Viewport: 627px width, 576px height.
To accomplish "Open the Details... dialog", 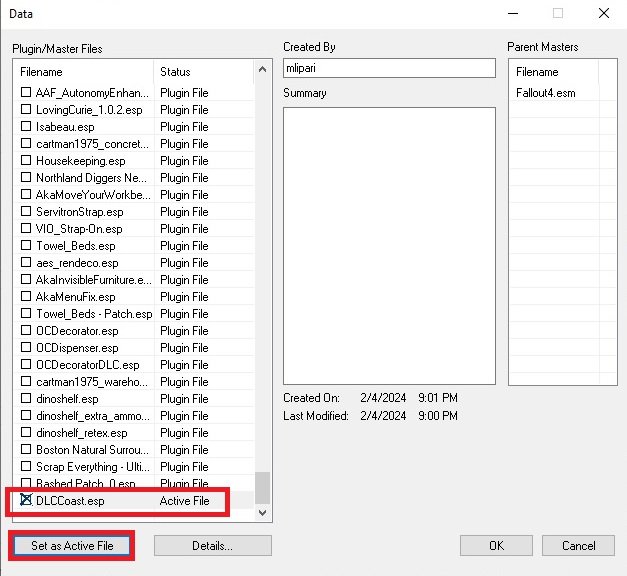I will pyautogui.click(x=212, y=546).
